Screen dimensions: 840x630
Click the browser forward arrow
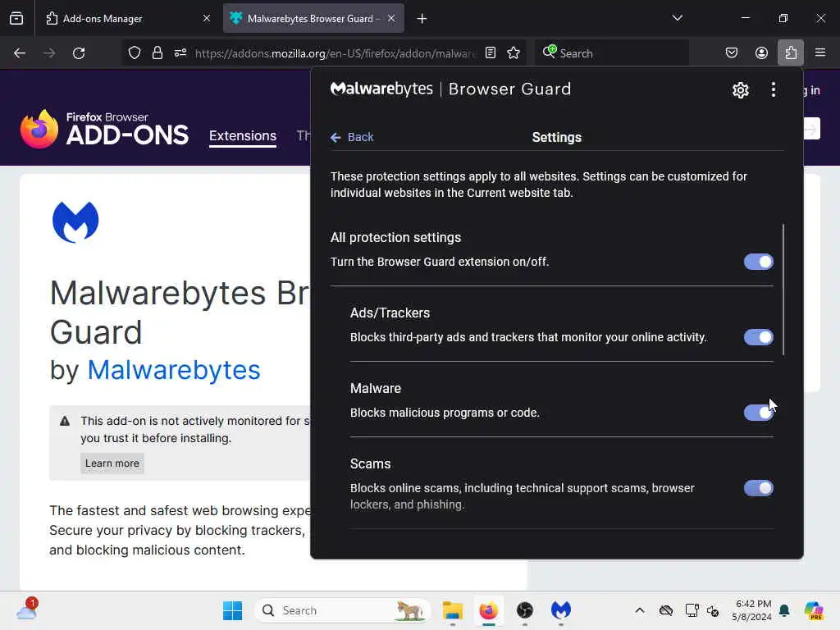[x=49, y=53]
